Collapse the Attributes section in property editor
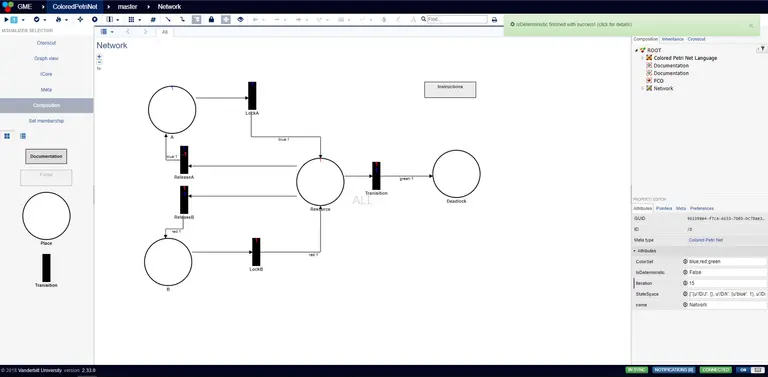Screen dimensions: 768x377 (x=647, y=251)
